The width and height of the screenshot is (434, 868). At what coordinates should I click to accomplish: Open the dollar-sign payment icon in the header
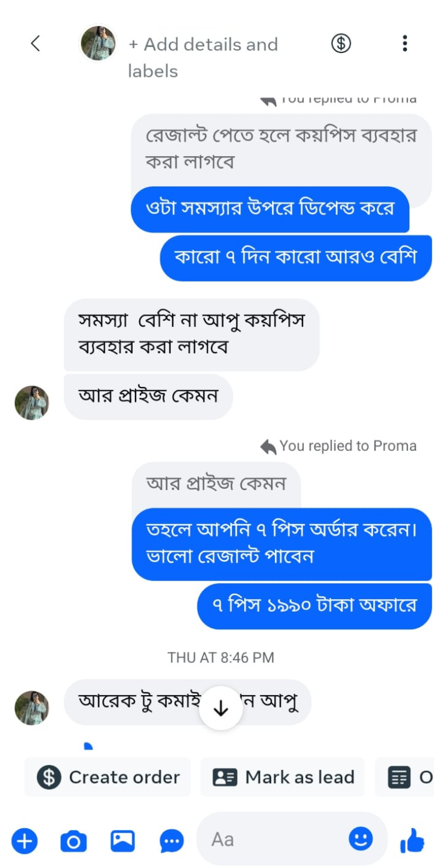coord(341,43)
